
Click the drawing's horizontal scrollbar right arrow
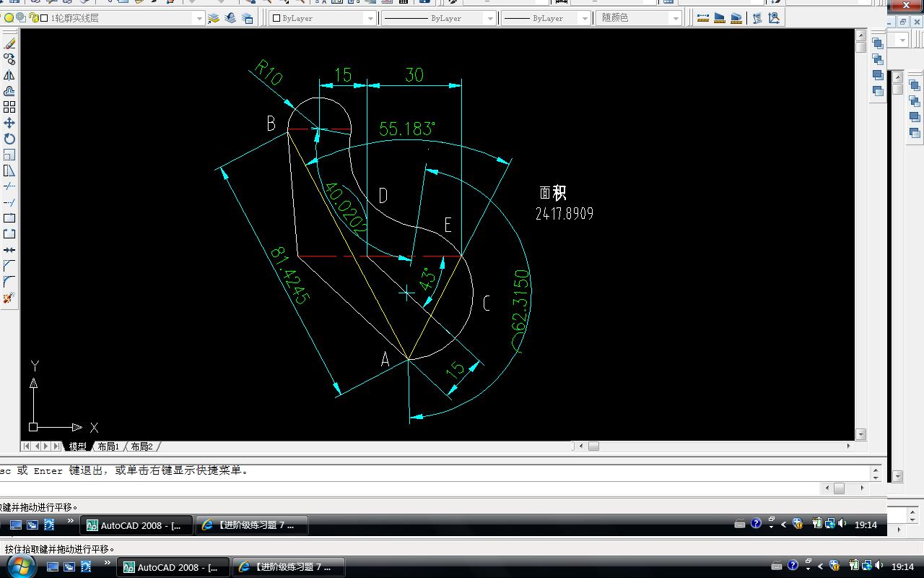849,447
